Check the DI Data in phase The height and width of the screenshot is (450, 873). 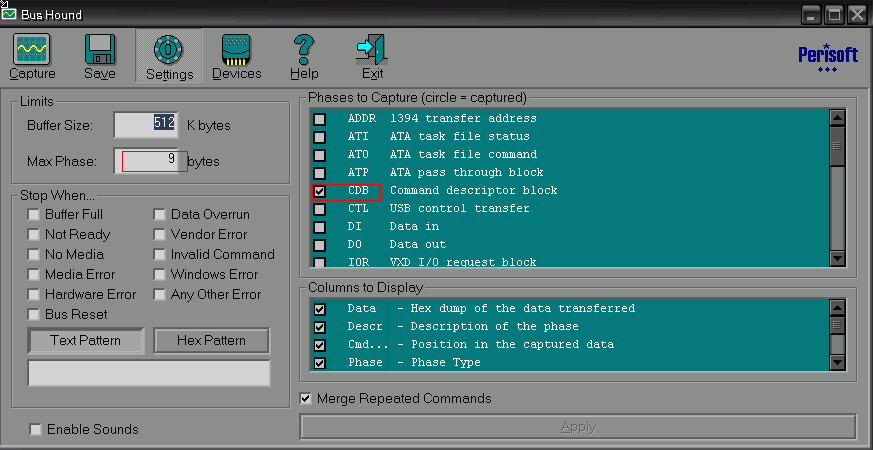(319, 227)
